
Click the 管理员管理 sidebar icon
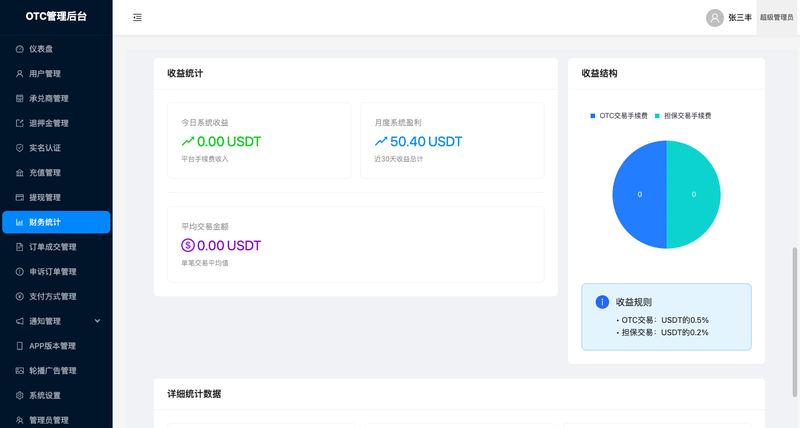[x=19, y=420]
